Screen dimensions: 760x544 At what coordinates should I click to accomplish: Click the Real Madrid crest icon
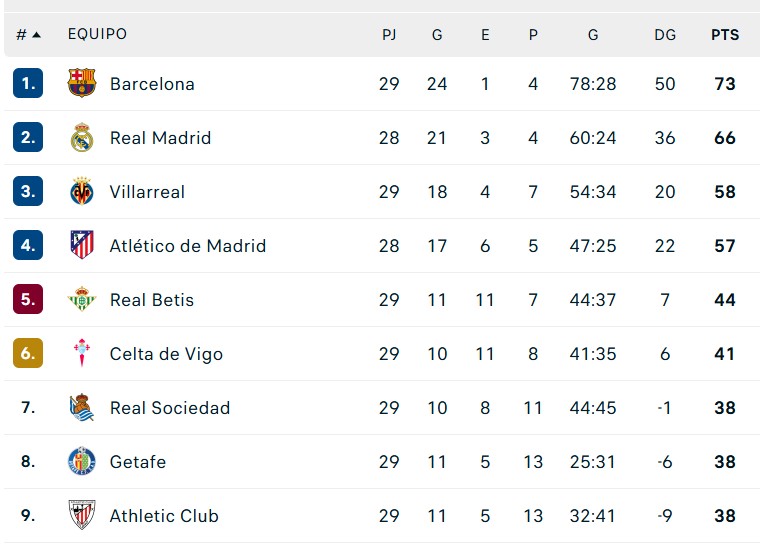pos(82,138)
